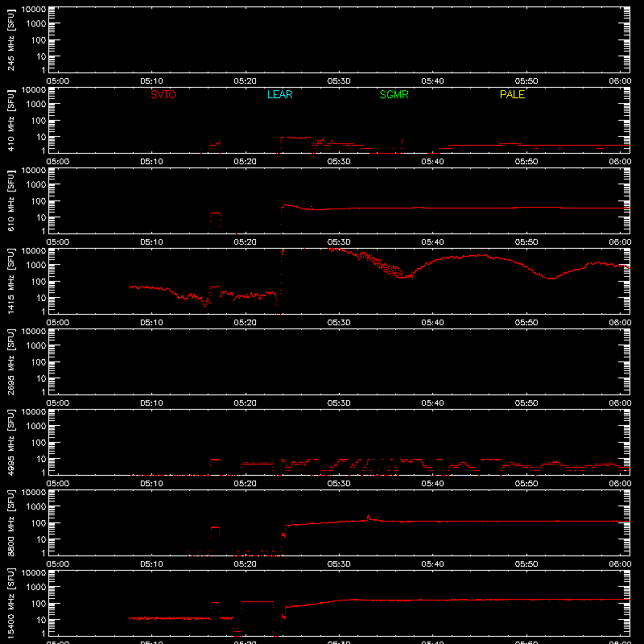Viewport: 644px width, 644px height.
Task: Click the cyan LEAR station label
Action: tap(279, 94)
